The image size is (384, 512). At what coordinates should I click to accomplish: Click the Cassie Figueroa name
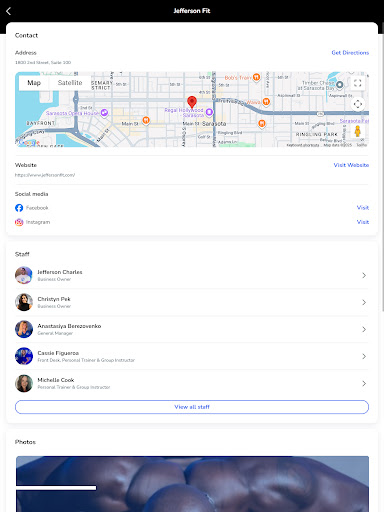58,353
